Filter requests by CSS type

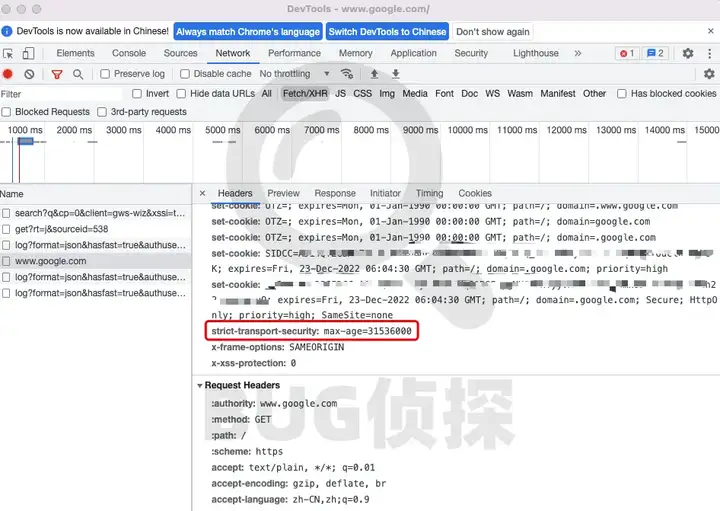click(x=362, y=94)
